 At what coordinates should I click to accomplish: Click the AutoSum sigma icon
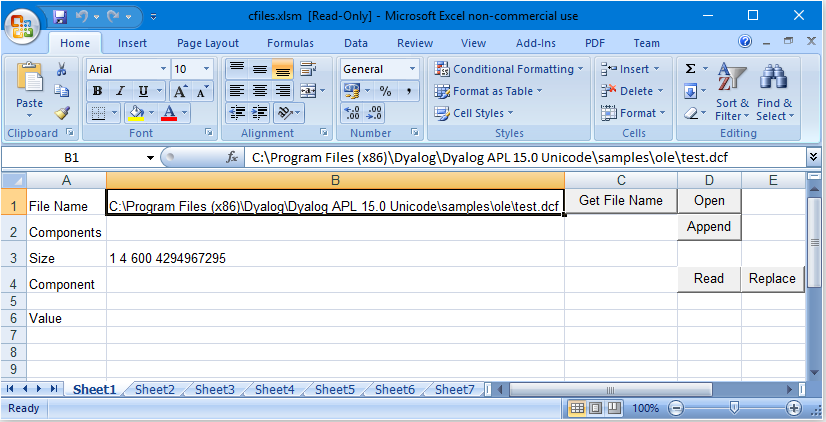coord(691,69)
